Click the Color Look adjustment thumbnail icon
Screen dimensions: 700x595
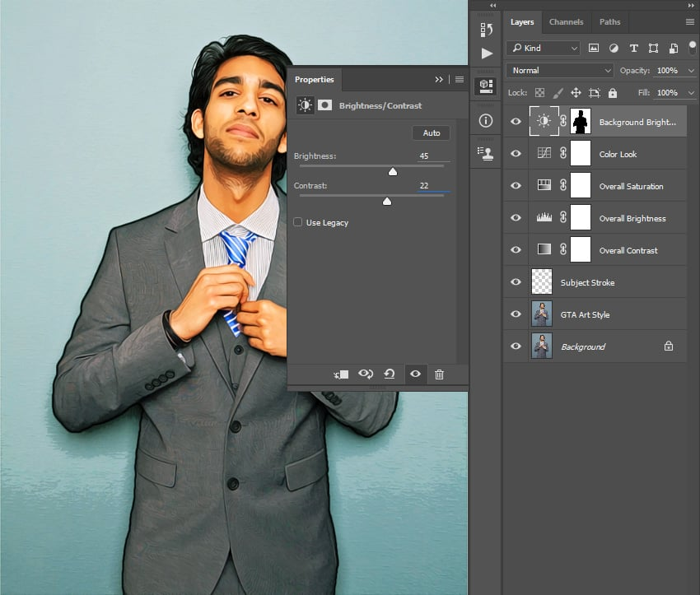pos(544,153)
